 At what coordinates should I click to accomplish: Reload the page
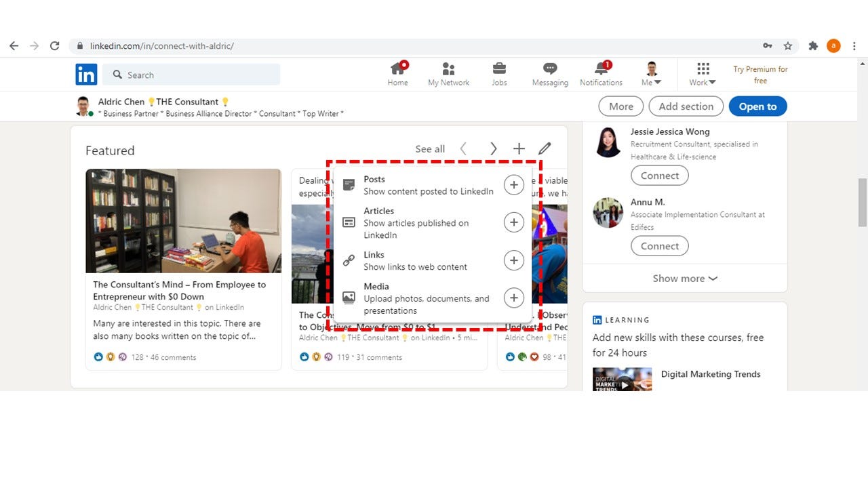tap(54, 46)
